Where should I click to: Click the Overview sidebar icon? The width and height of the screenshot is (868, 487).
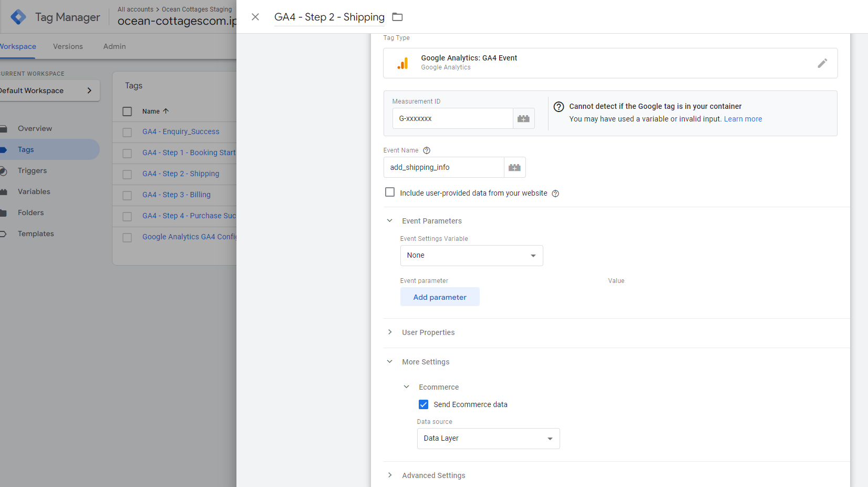(3, 129)
